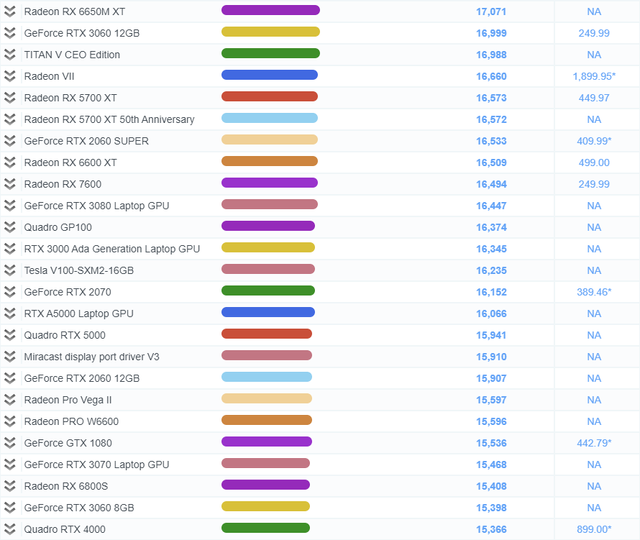
Task: Click the 899.00 price for Quadro RTX 4000
Action: tap(593, 529)
